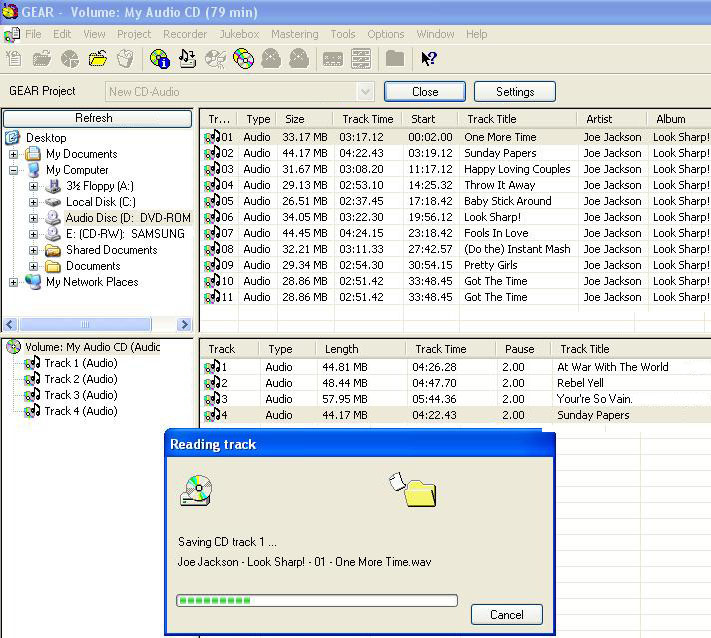Click the Desktop icon in folder tree
Image resolution: width=711 pixels, height=638 pixels.
(x=14, y=138)
